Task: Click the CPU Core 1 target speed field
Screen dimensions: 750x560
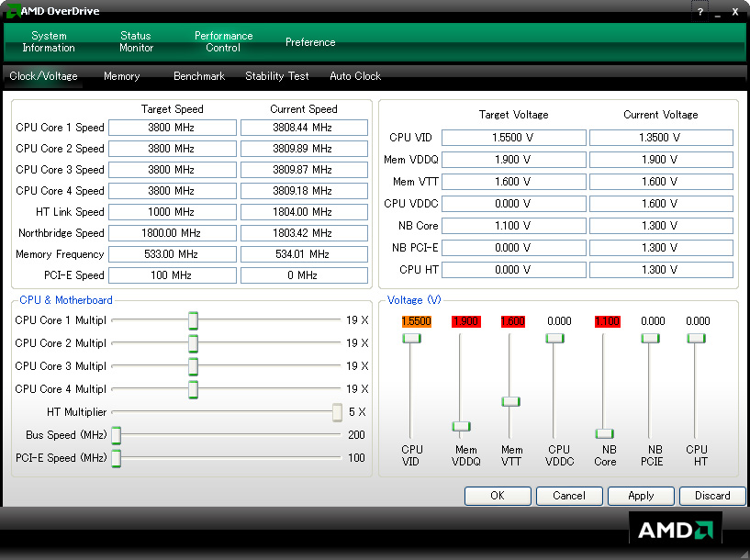Action: click(x=173, y=128)
